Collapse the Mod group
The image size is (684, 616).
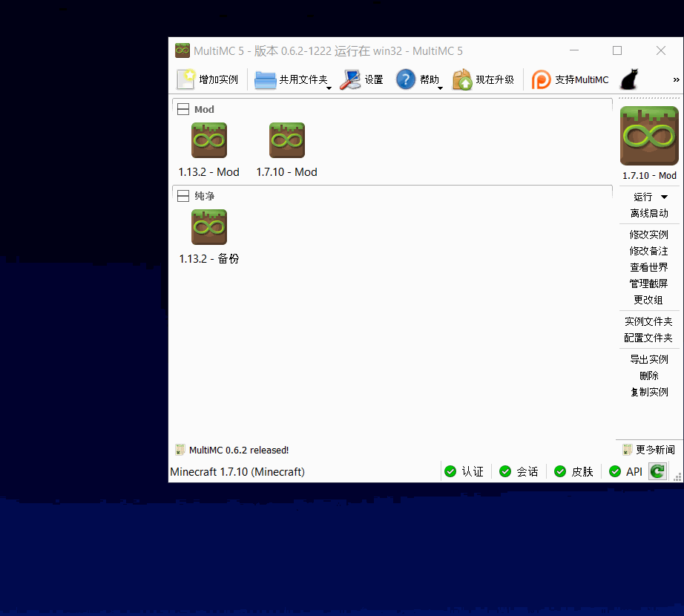click(183, 109)
